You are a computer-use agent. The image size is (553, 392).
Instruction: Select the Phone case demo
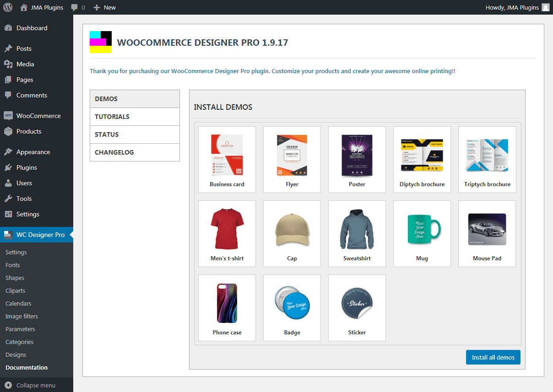point(227,308)
